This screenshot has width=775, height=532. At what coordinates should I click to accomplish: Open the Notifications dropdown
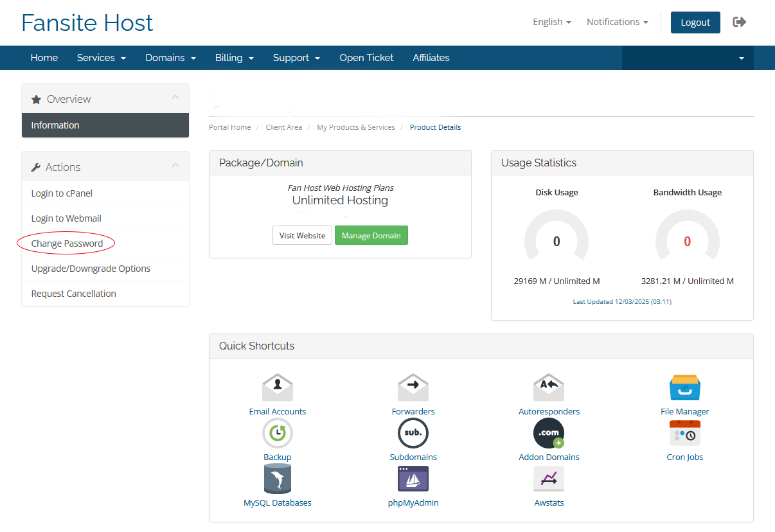[x=617, y=22]
